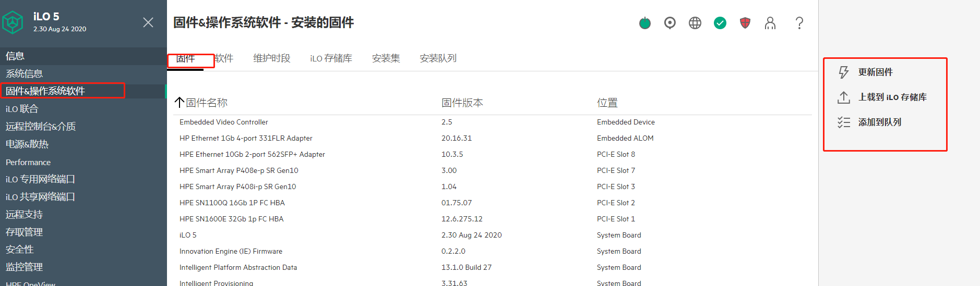Open help via question mark icon
This screenshot has width=980, height=286.
(x=799, y=23)
